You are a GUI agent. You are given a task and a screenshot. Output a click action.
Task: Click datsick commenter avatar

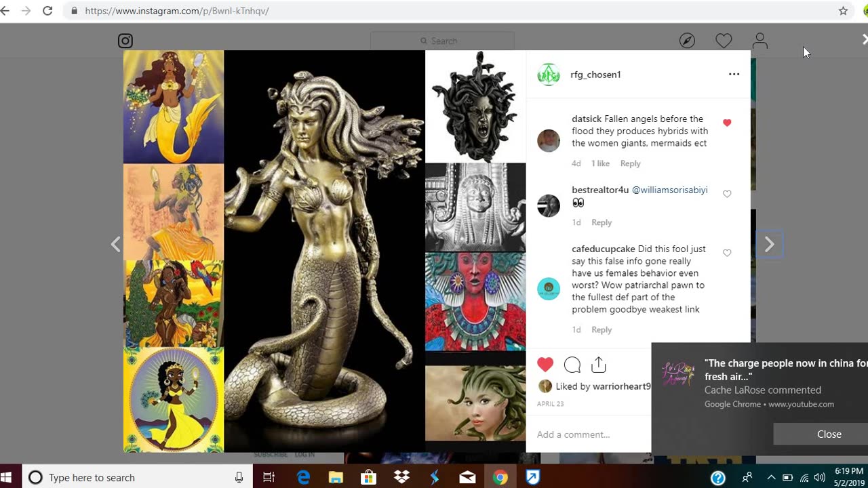point(549,140)
